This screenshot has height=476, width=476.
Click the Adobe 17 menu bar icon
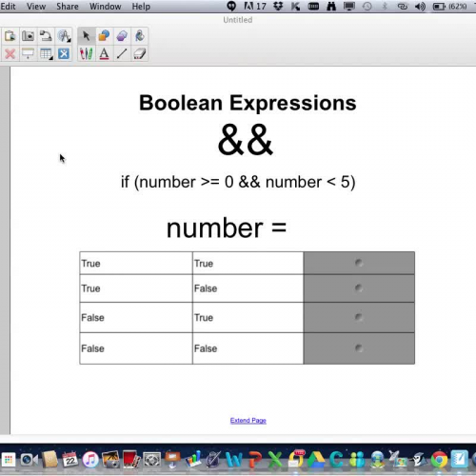coord(255,7)
